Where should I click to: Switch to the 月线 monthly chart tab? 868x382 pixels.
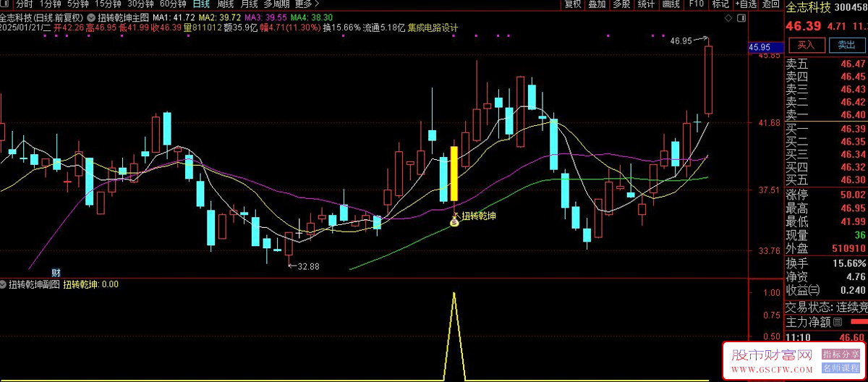pyautogui.click(x=250, y=4)
